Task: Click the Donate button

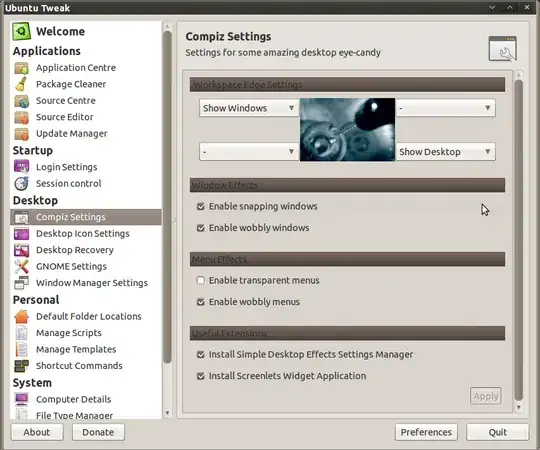Action: pos(98,432)
